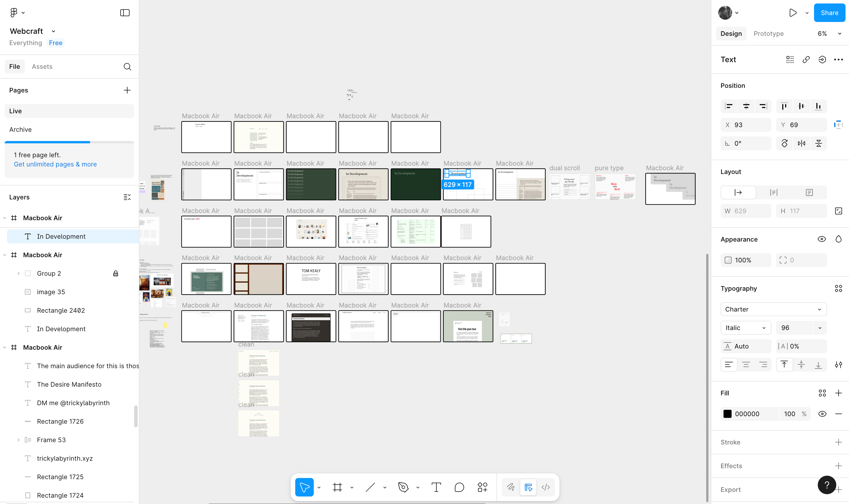Select the Pen tool
Screen dimensions: 849x504
click(x=403, y=487)
